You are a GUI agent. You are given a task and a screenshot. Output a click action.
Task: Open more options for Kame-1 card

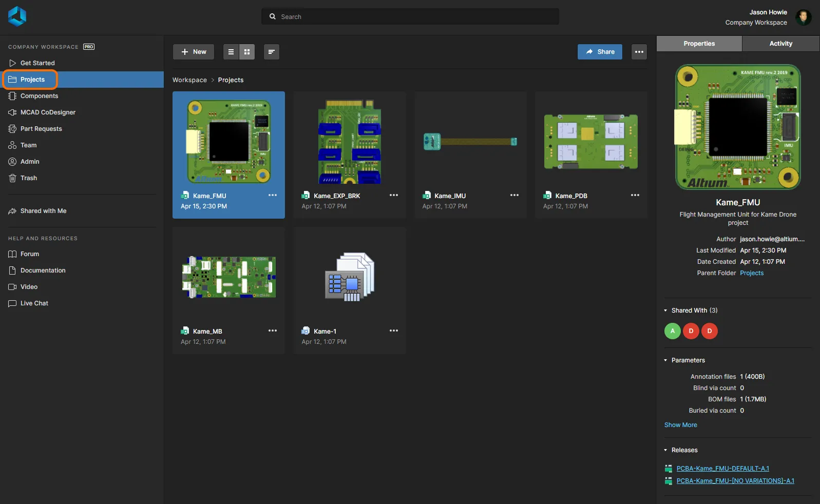[x=394, y=331]
